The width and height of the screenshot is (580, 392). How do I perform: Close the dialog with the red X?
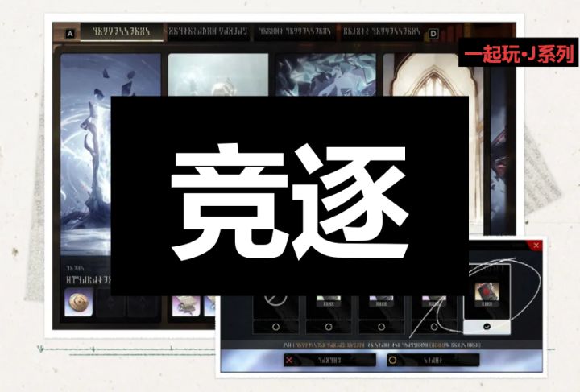536,246
